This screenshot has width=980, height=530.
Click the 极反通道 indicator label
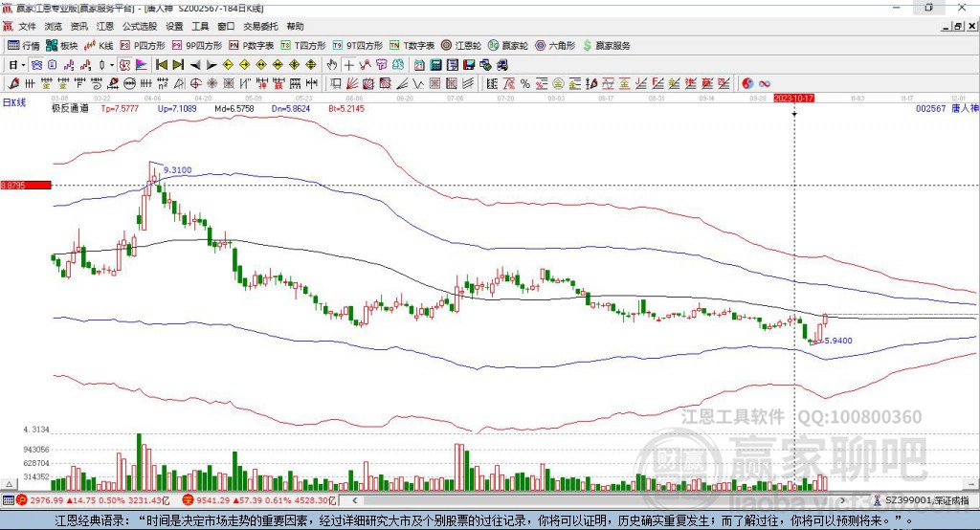[70, 108]
